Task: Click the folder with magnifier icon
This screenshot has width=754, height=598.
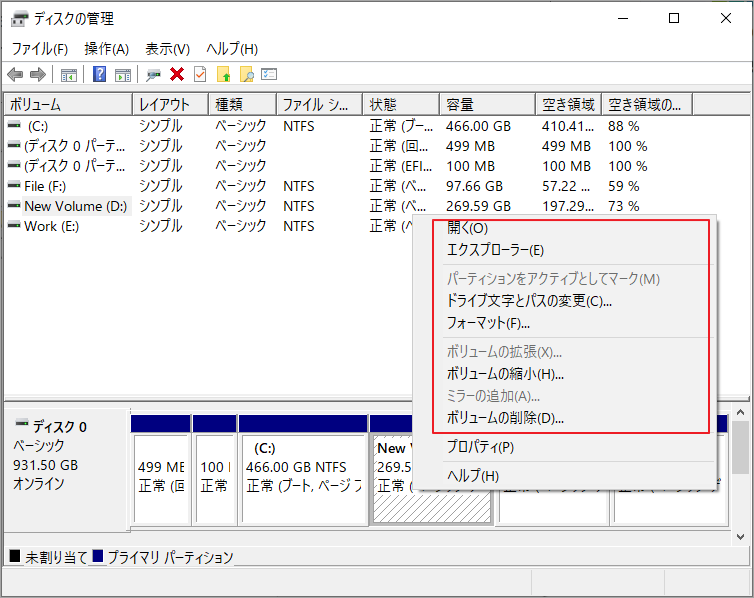Action: pos(247,75)
